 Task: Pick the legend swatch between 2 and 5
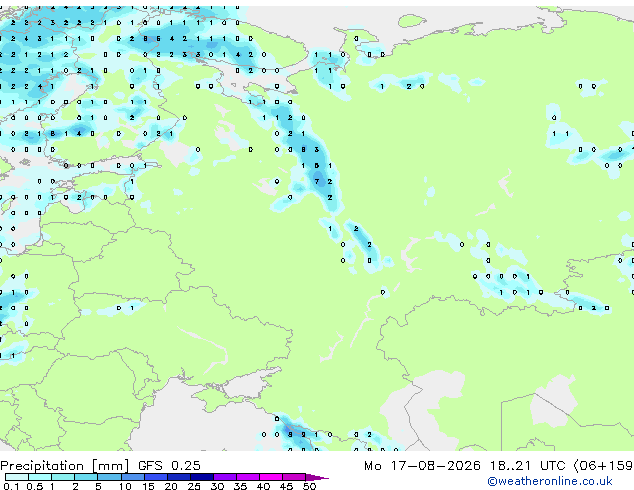click(86, 477)
